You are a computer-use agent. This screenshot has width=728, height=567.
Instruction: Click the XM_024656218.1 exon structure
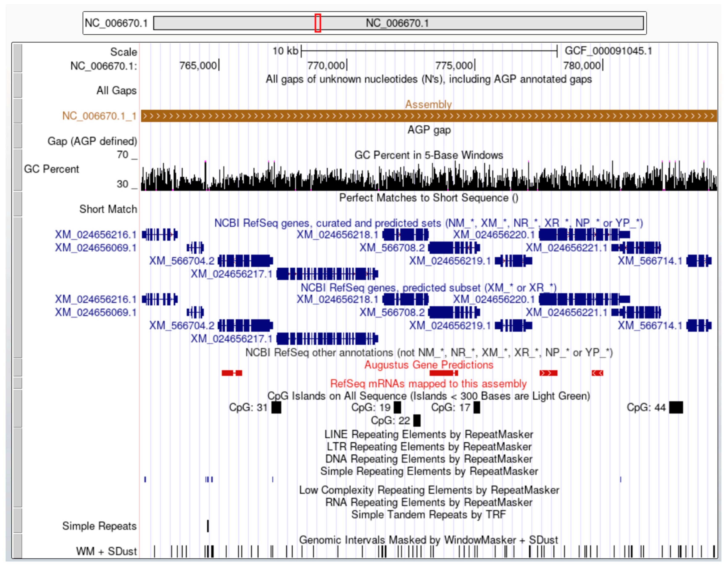[405, 235]
